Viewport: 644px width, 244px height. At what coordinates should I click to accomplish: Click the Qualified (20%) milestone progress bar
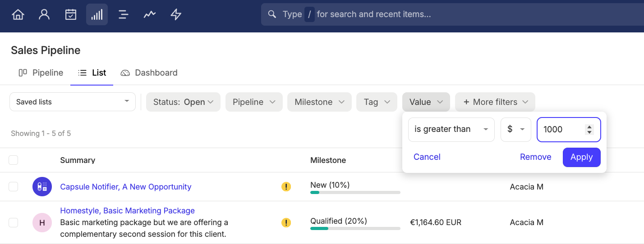(x=355, y=228)
